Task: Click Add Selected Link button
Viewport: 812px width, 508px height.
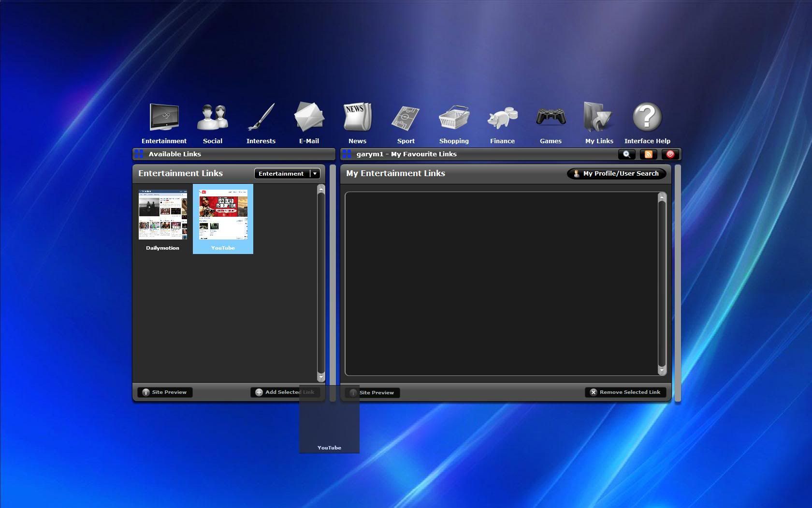Action: pyautogui.click(x=285, y=392)
